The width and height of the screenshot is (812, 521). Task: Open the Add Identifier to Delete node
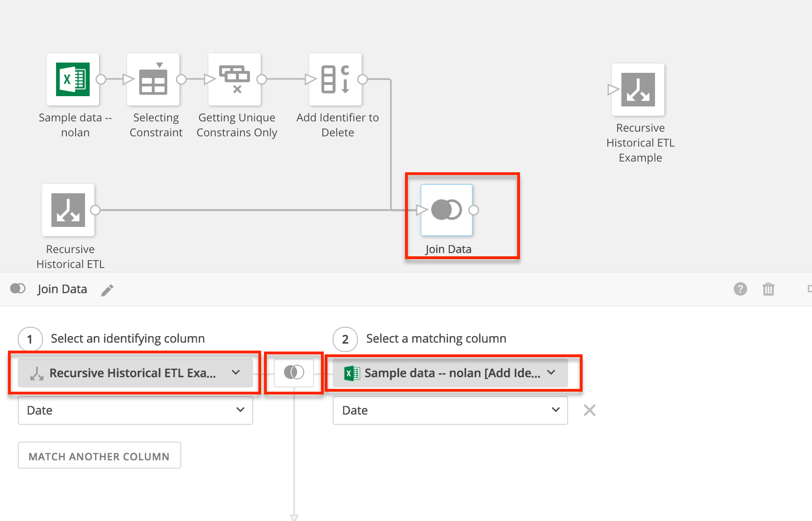335,79
